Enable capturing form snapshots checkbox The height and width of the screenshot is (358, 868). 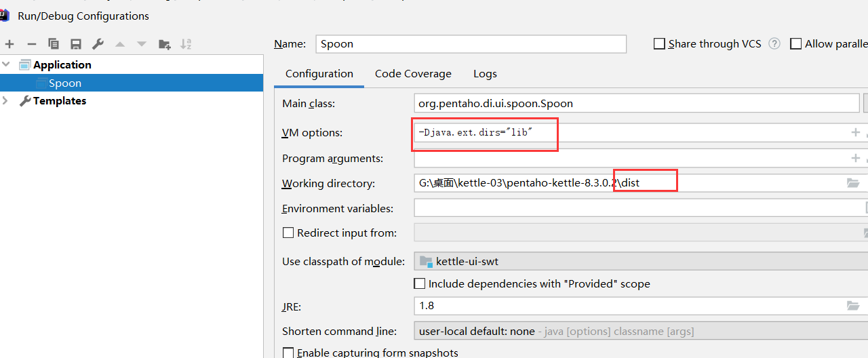[288, 353]
